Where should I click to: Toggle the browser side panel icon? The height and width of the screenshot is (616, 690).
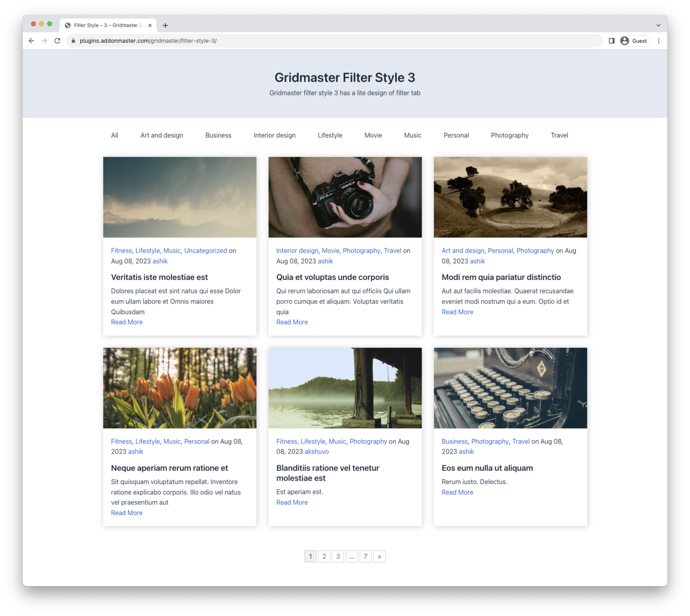click(611, 41)
